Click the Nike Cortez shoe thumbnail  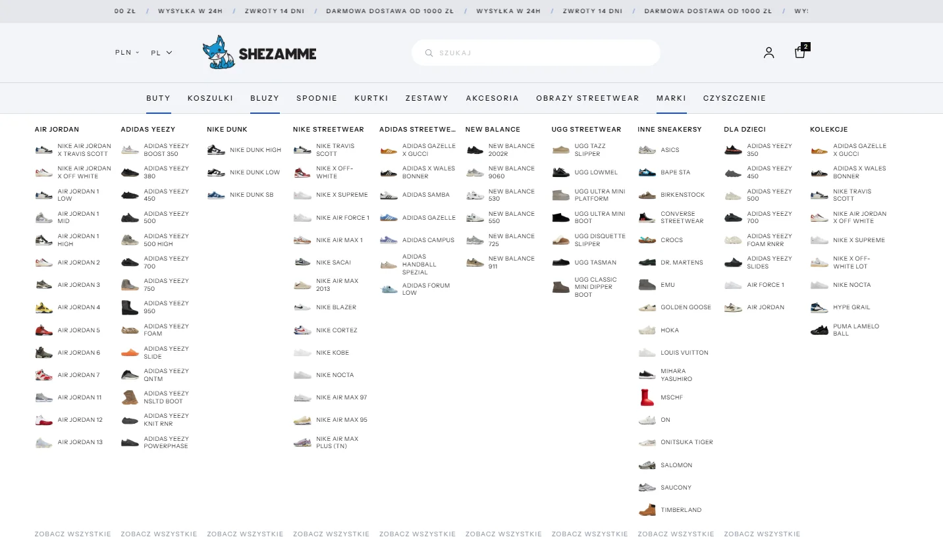[302, 330]
